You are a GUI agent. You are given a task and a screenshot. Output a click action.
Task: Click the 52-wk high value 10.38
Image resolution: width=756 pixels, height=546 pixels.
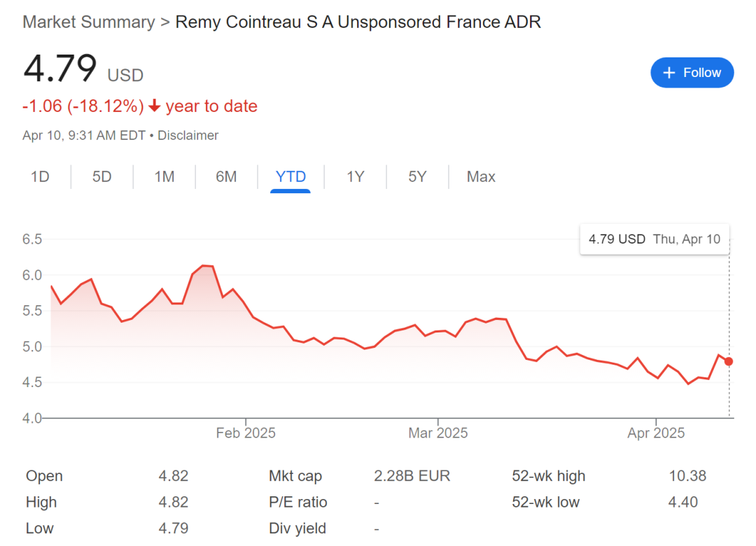tap(687, 476)
